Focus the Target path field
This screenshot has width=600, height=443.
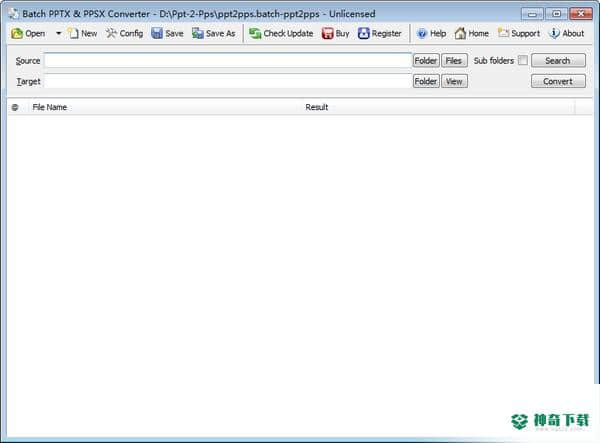(228, 81)
